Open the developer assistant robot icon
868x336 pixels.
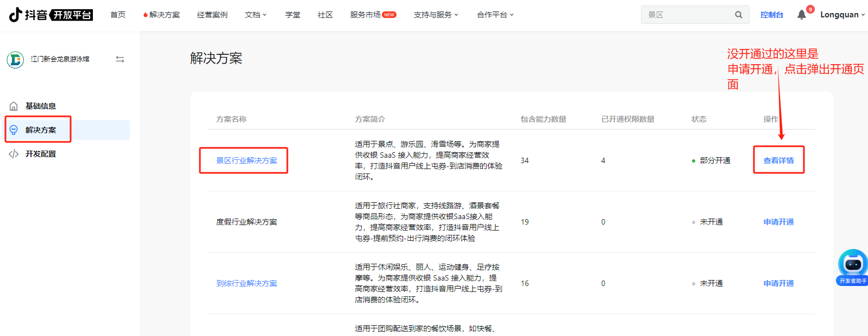click(852, 265)
